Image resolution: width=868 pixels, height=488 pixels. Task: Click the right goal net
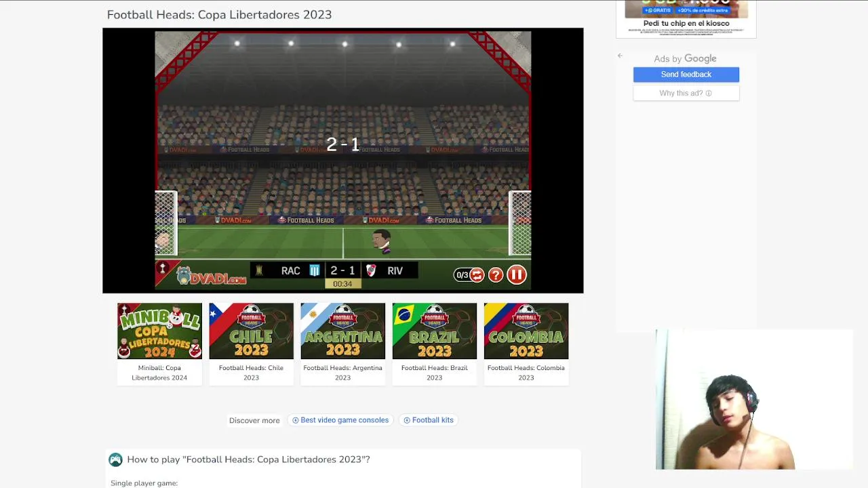pos(519,224)
